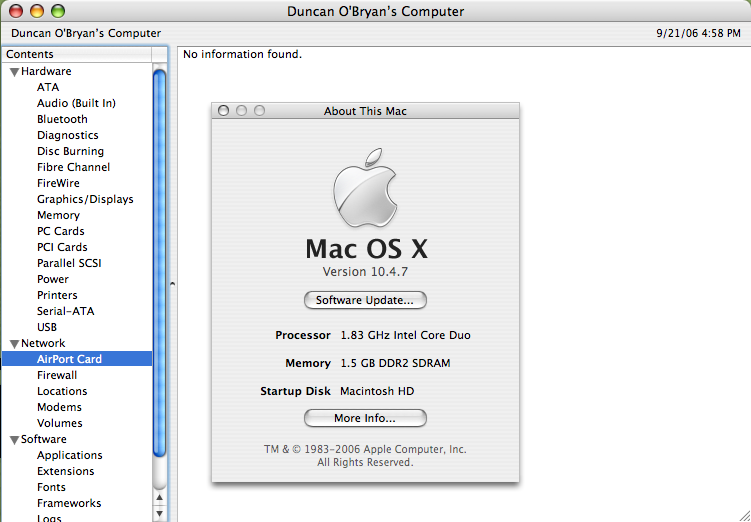Click the Apple Computer copyright line
Image resolution: width=751 pixels, height=522 pixels.
pos(365,449)
